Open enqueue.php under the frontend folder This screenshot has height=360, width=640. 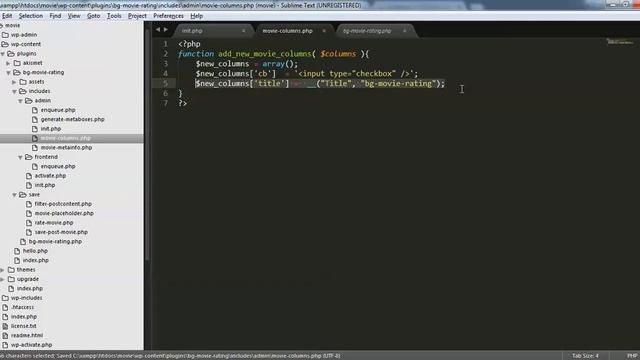58,166
